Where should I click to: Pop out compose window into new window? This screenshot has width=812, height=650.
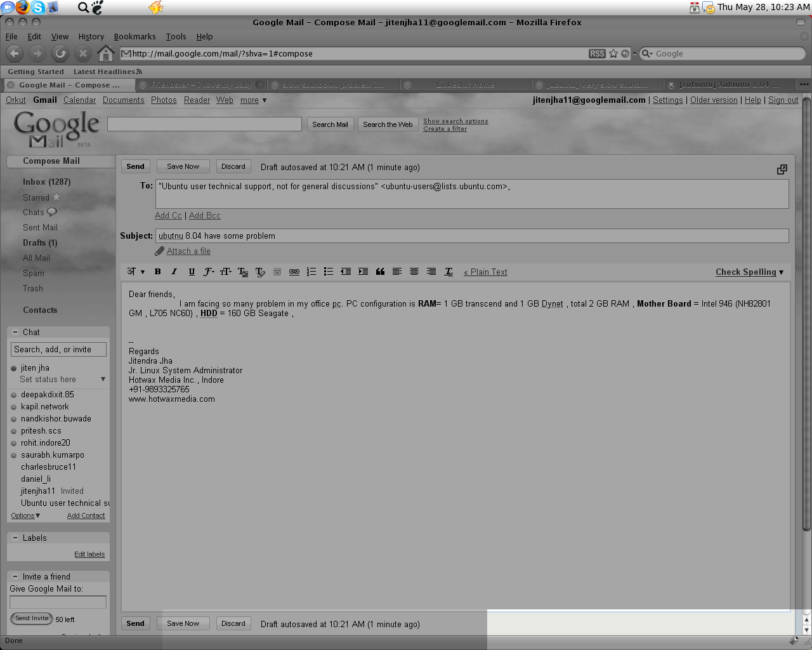782,169
